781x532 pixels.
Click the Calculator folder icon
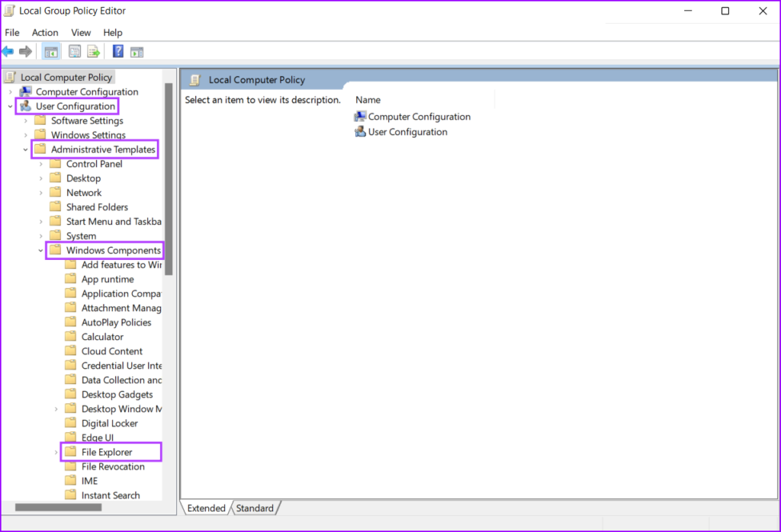[71, 336]
